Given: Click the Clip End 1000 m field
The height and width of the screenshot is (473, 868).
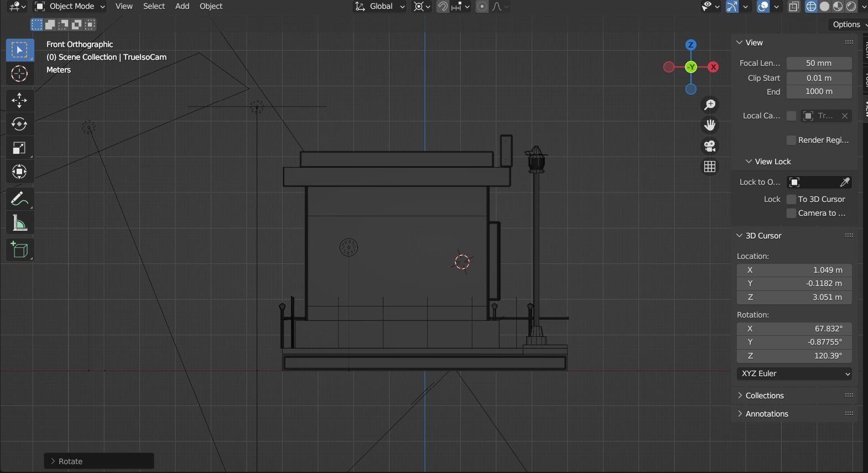Looking at the screenshot, I should 819,92.
